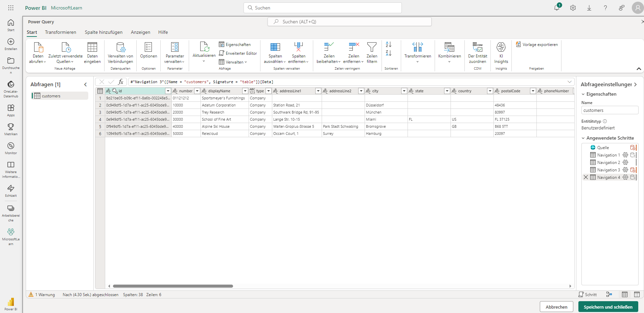Click Zeilen filtern funnel icon
Image resolution: width=644 pixels, height=313 pixels.
(x=372, y=47)
